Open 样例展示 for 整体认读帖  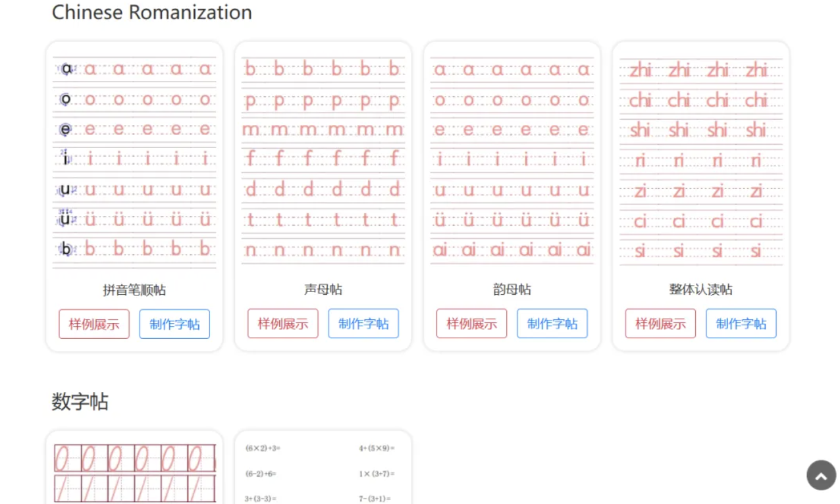point(660,324)
